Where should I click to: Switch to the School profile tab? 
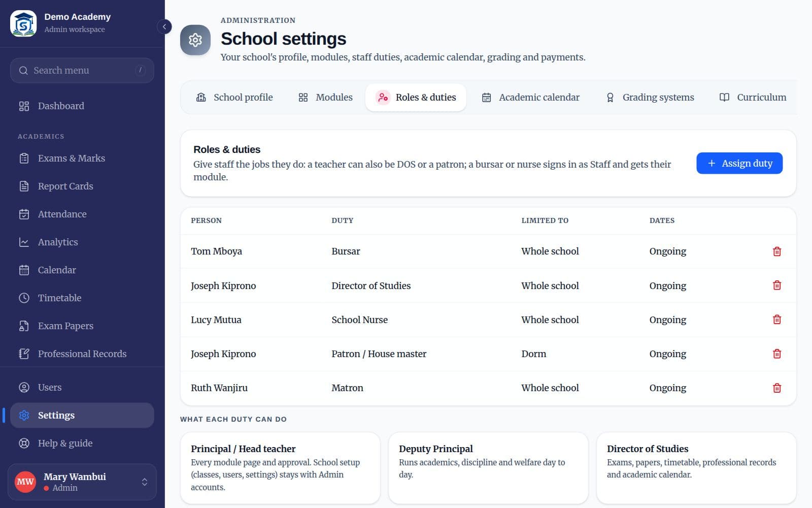(x=234, y=97)
